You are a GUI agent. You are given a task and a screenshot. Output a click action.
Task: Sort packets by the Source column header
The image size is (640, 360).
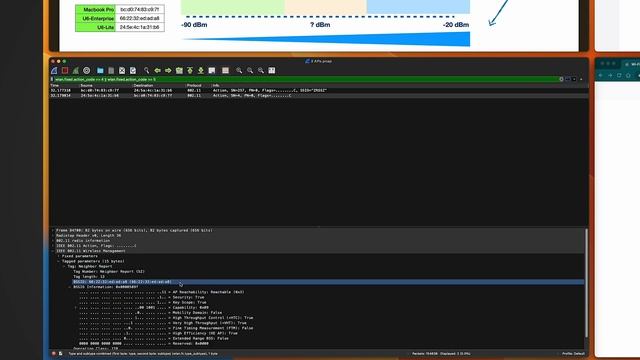pos(87,85)
